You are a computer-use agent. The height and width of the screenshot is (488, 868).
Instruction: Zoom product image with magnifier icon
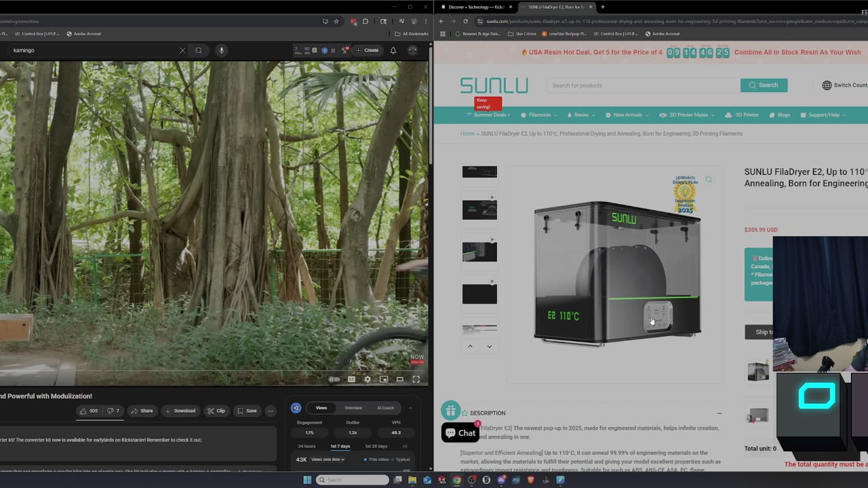[709, 180]
